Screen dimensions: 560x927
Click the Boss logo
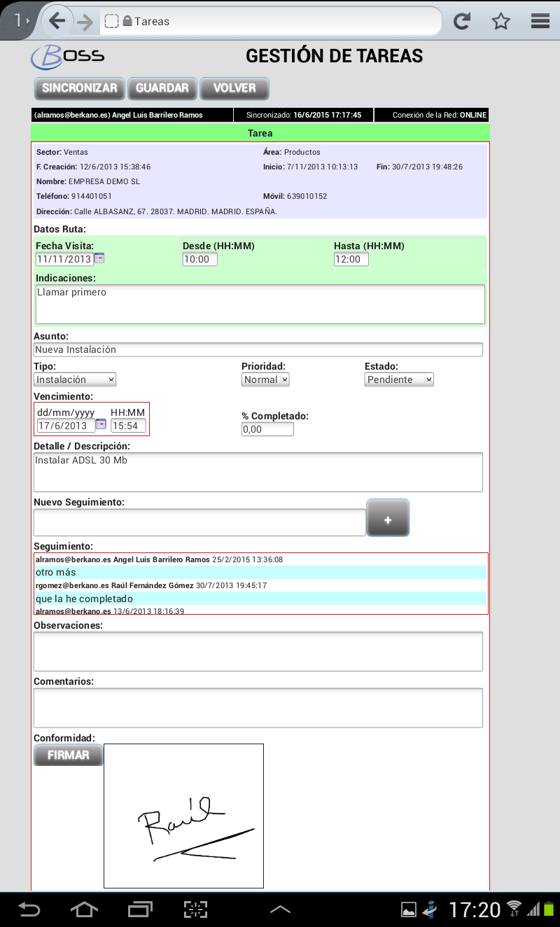tap(68, 56)
